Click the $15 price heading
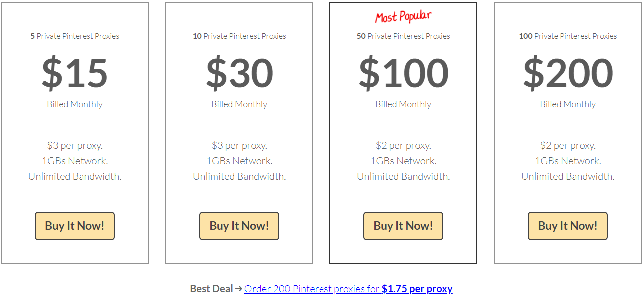 tap(75, 73)
